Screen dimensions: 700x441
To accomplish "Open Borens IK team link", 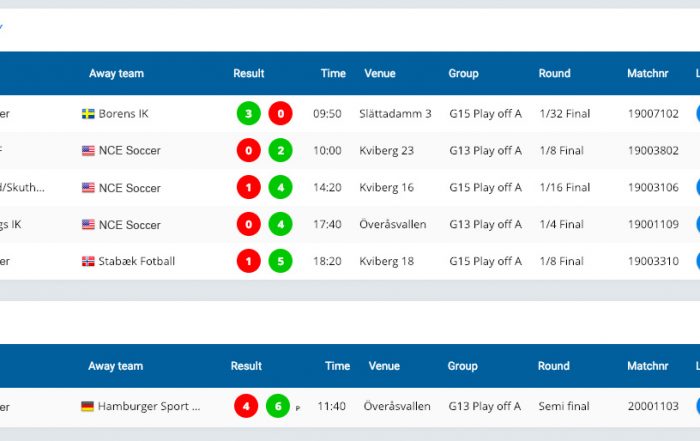I will [124, 114].
